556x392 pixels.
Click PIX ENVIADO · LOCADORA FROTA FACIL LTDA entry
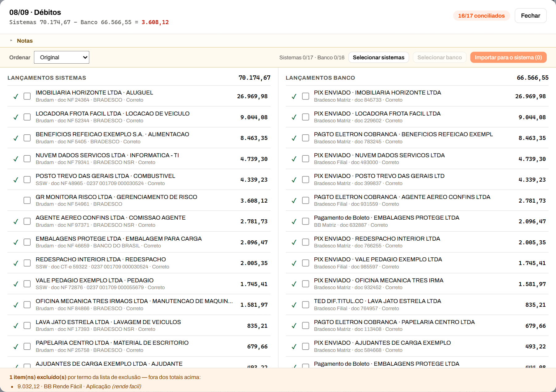pos(417,117)
